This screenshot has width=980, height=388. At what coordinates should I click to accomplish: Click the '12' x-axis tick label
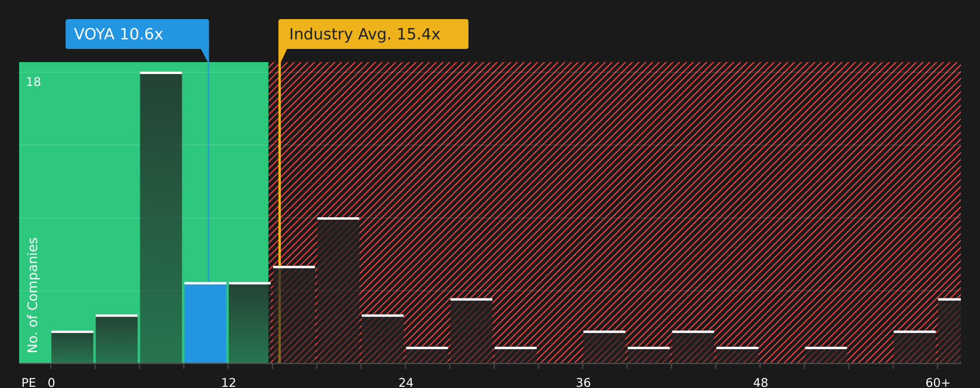coord(229,383)
